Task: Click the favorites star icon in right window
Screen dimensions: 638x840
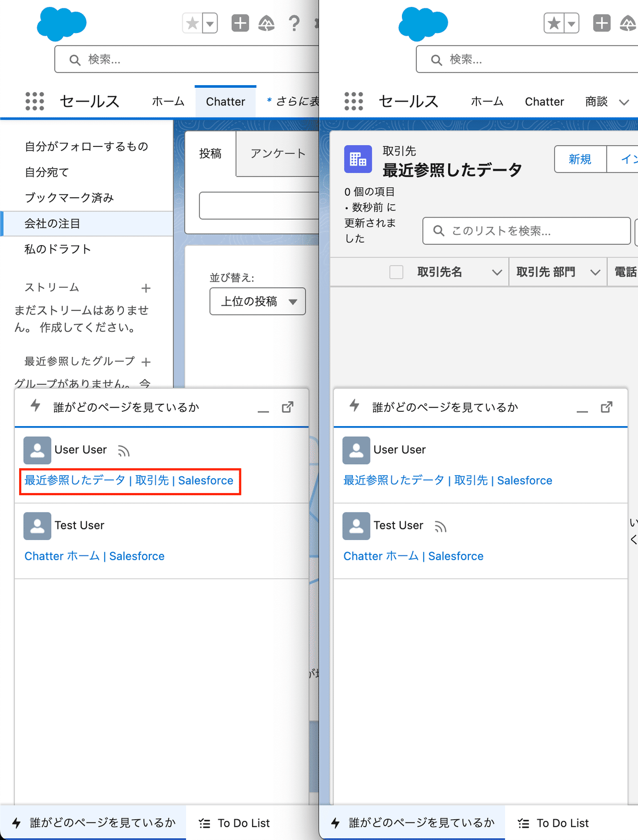Action: pos(554,23)
